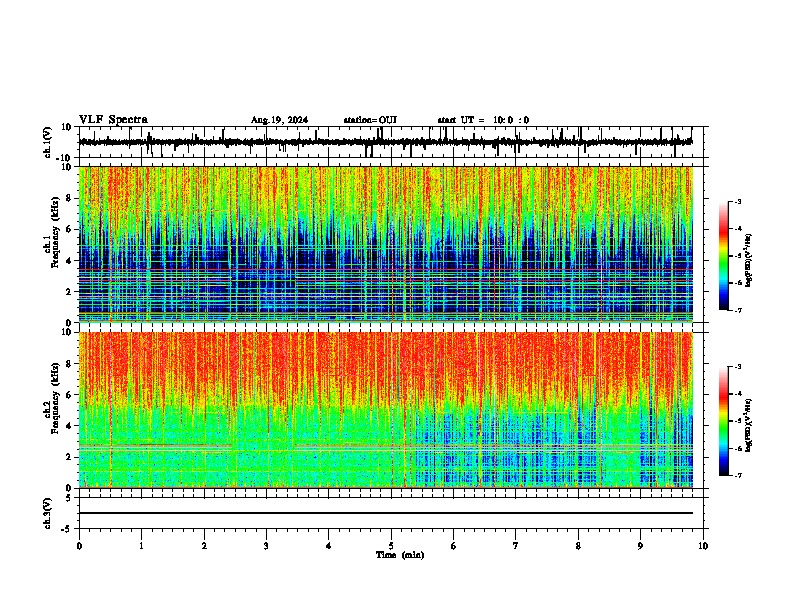Click the ch.2 spectrogram color scale bar

723,421
